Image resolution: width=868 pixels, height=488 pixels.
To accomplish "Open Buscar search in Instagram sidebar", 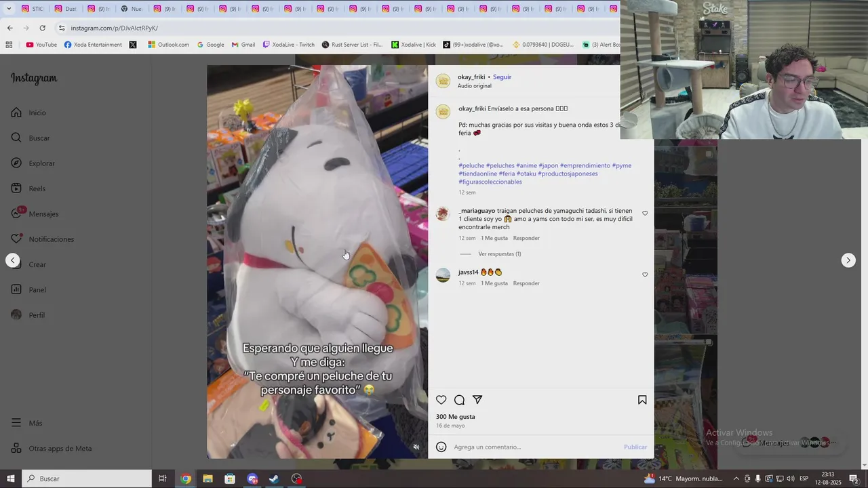I will 16,138.
